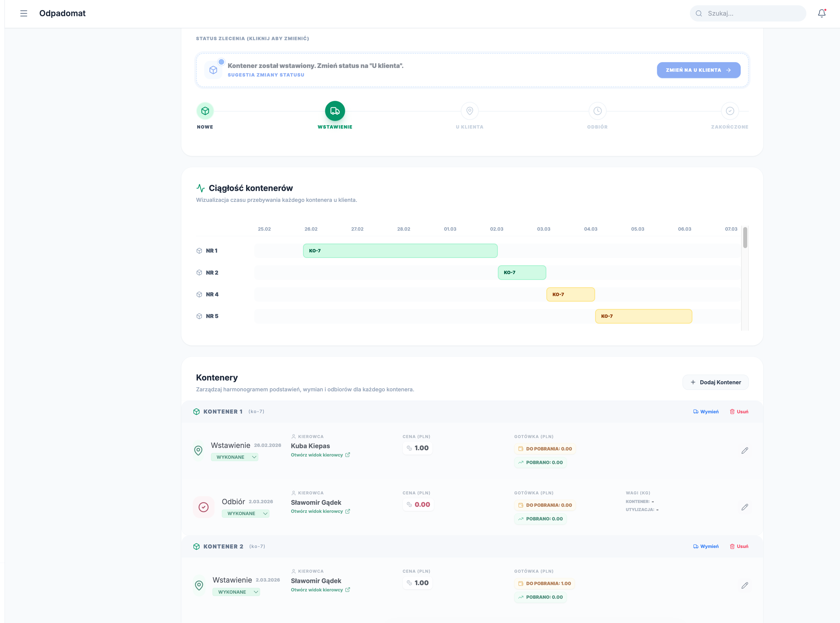
Task: Click the red check icon of Odbiór
Action: point(204,507)
